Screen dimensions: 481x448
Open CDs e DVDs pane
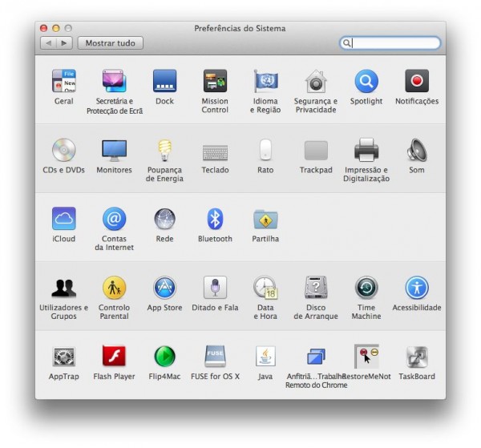point(64,150)
